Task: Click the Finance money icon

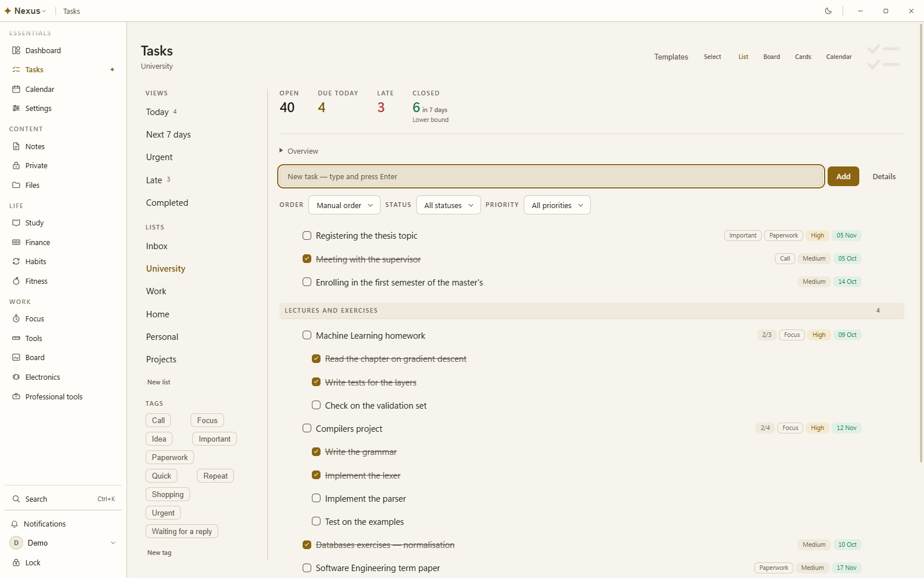Action: pyautogui.click(x=16, y=242)
